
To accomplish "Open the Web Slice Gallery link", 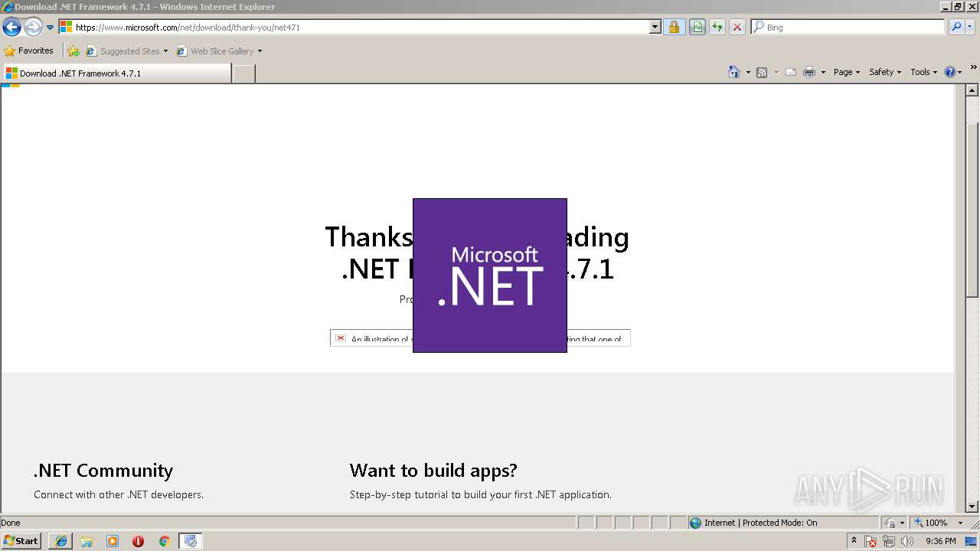I will 219,51.
